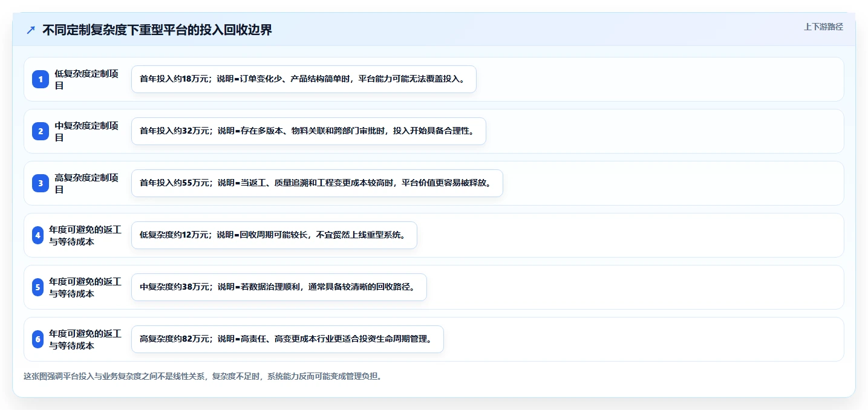Viewport: 868px width, 410px height.
Task: Click the box reading 高复杂度约82万元
Action: tap(287, 339)
